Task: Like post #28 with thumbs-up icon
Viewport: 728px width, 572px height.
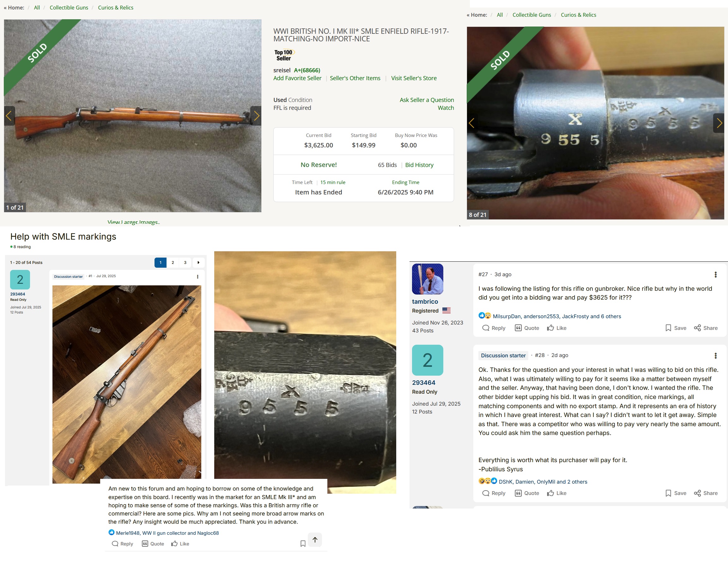Action: click(556, 493)
